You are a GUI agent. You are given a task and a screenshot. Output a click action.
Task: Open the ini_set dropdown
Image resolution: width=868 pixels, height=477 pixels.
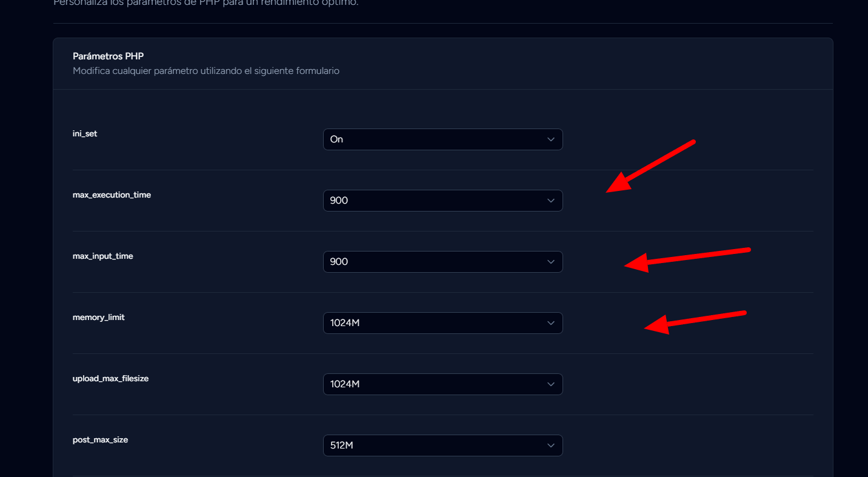click(x=442, y=139)
